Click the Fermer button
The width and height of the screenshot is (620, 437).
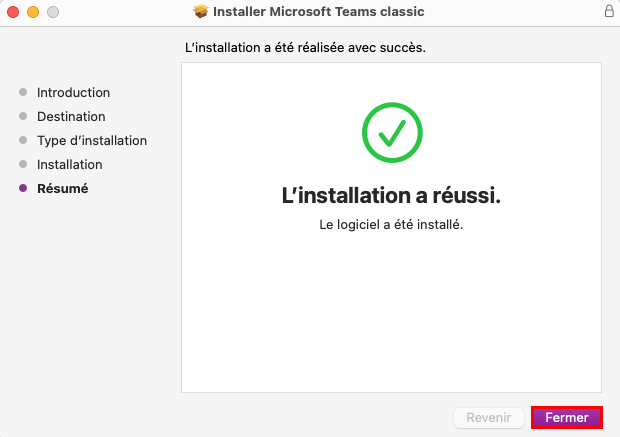pyautogui.click(x=567, y=417)
